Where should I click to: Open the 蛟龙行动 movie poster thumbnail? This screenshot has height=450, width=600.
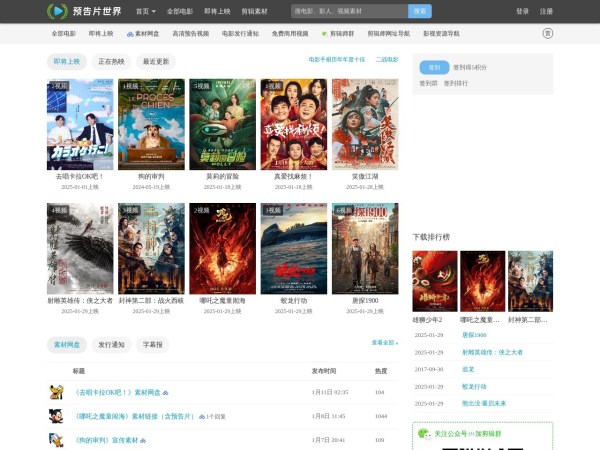click(294, 249)
